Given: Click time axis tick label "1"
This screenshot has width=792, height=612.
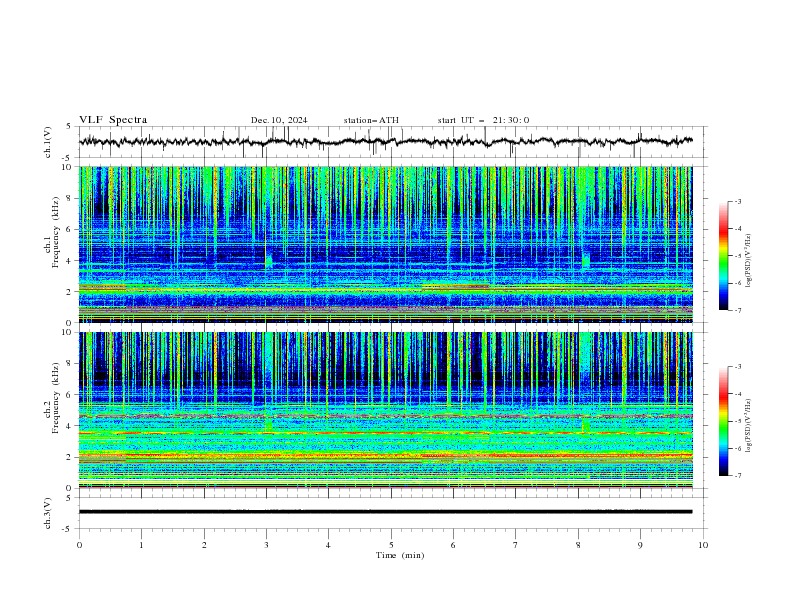Looking at the screenshot, I should pos(141,545).
